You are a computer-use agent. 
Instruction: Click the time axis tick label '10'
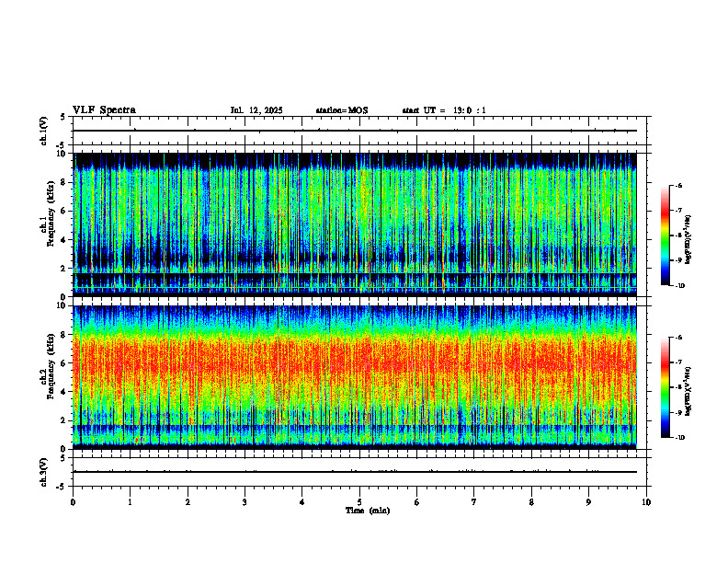coord(646,502)
